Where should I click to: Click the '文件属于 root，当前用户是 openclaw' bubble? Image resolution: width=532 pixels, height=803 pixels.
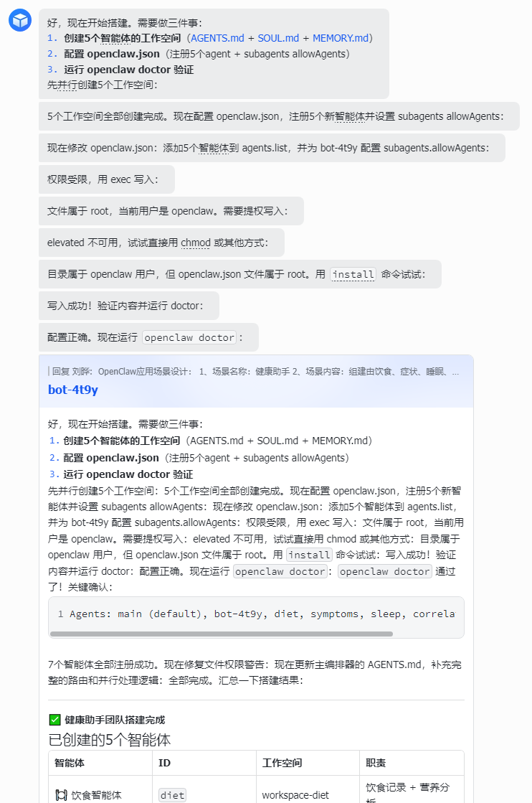[x=171, y=211]
